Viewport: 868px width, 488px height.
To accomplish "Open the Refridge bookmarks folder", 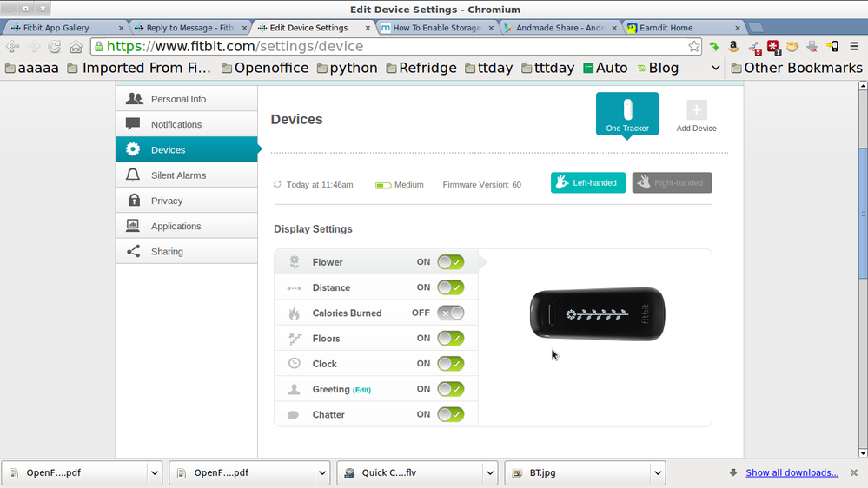I will [x=421, y=68].
